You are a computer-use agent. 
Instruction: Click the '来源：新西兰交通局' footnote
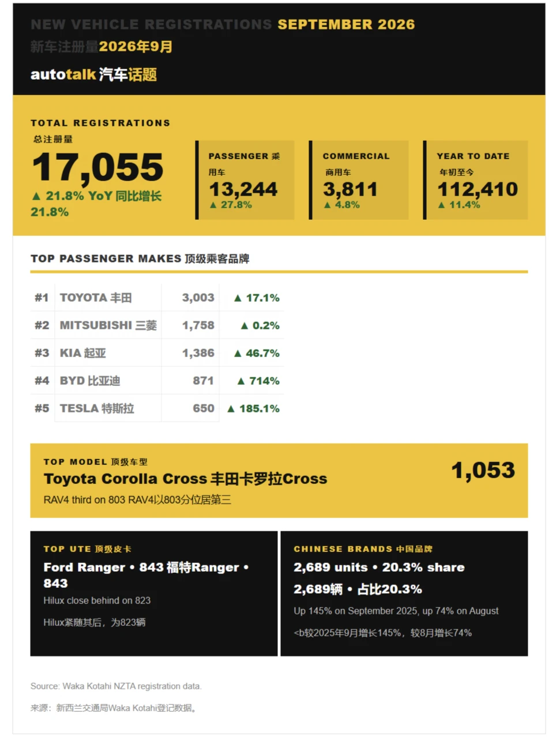click(114, 708)
